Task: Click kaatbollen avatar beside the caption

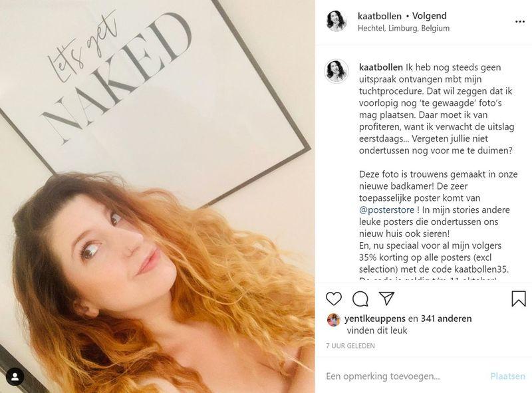Action: tap(336, 71)
